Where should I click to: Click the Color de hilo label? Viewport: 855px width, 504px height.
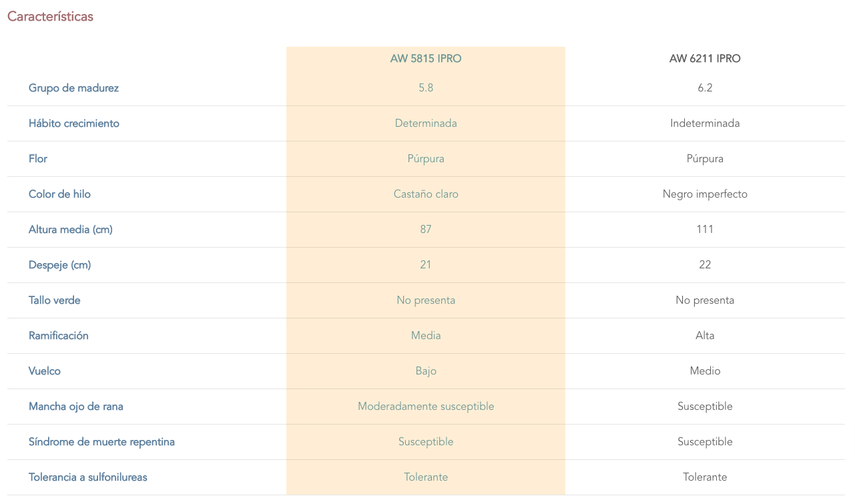(x=59, y=194)
